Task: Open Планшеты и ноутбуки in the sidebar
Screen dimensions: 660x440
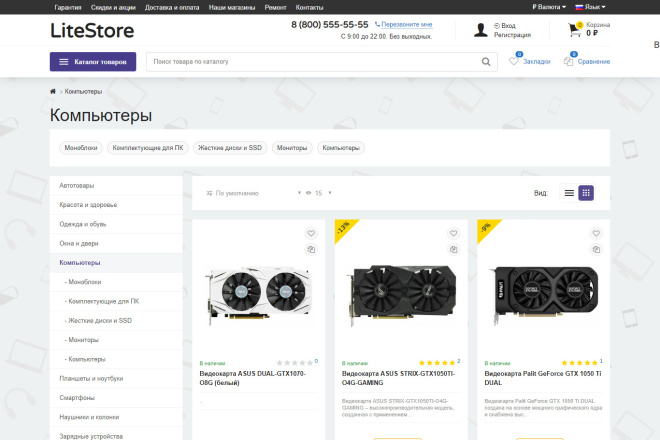Action: (116, 379)
